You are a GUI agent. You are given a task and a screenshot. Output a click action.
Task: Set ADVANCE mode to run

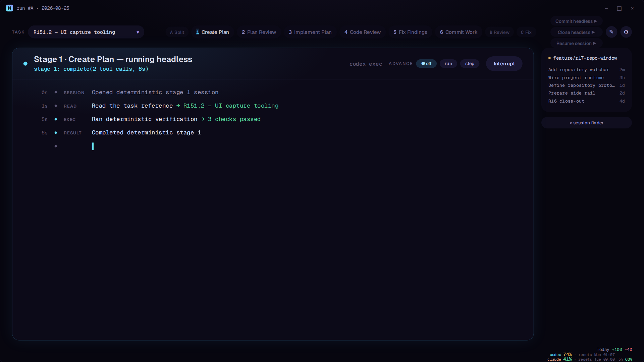[x=448, y=64]
